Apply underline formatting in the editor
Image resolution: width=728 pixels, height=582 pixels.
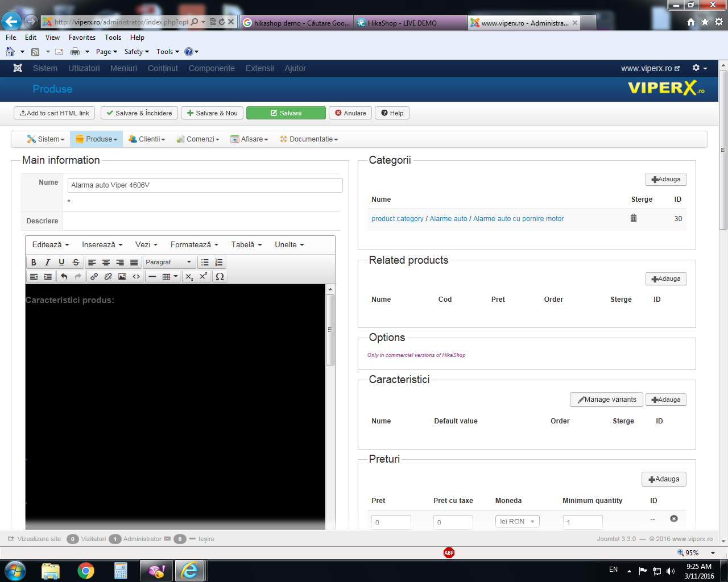[x=61, y=263]
